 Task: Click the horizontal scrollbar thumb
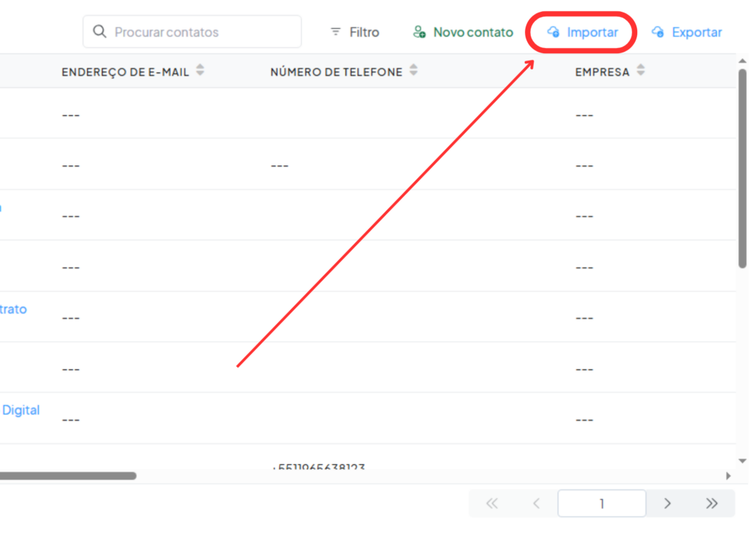(68, 476)
